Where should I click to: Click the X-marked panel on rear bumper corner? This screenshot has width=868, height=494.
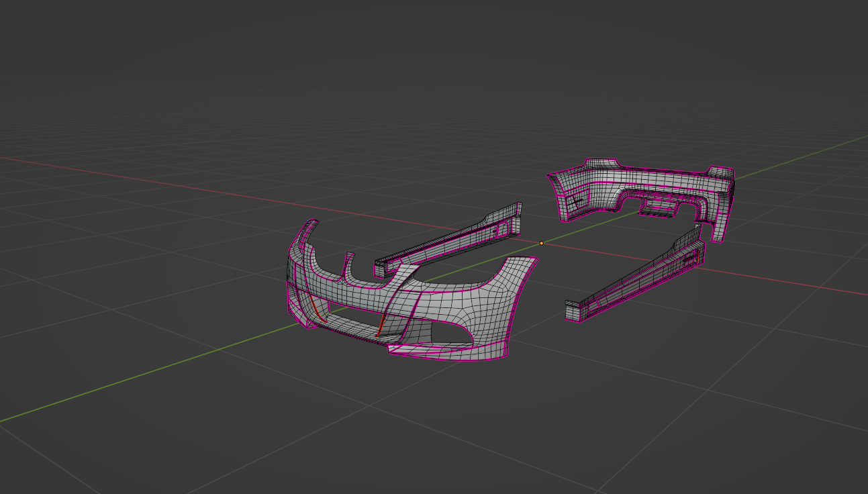575,201
